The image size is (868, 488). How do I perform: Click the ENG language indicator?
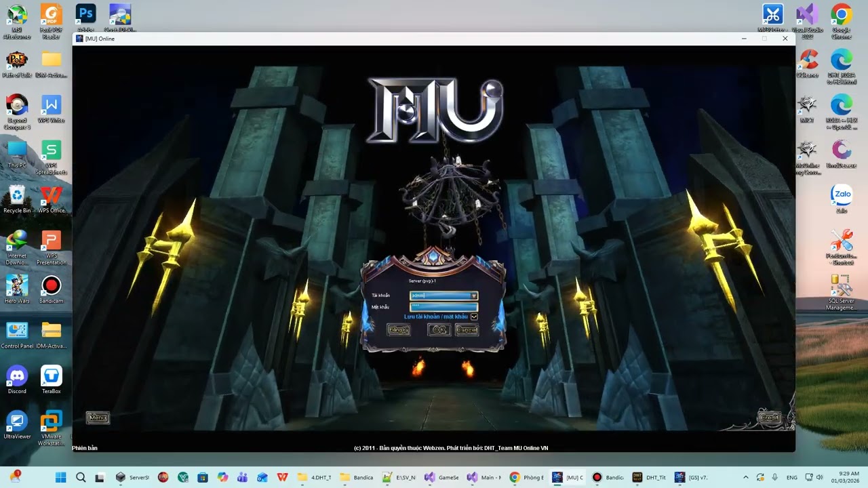coord(791,477)
